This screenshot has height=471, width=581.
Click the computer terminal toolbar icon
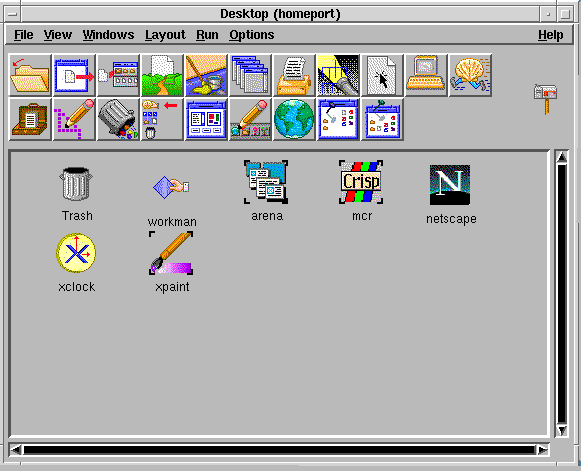426,75
